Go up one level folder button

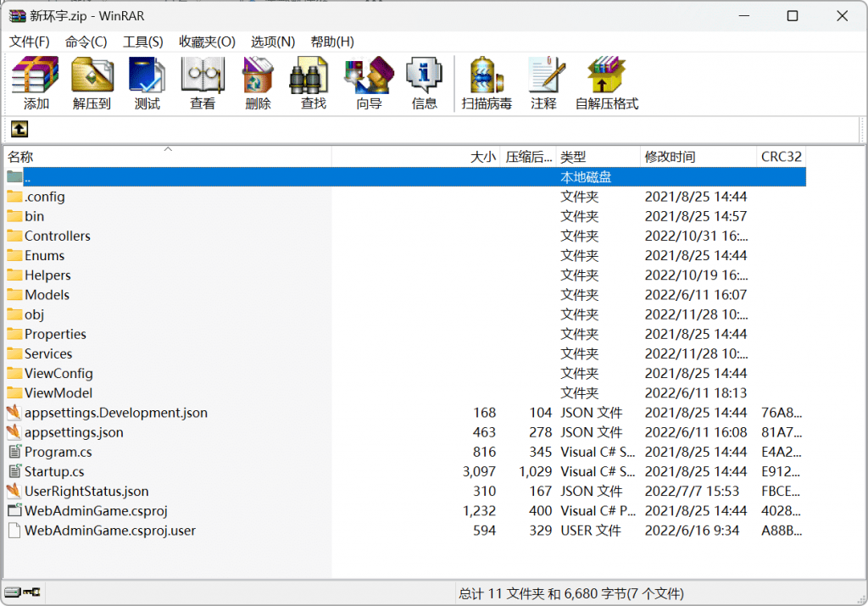click(19, 129)
